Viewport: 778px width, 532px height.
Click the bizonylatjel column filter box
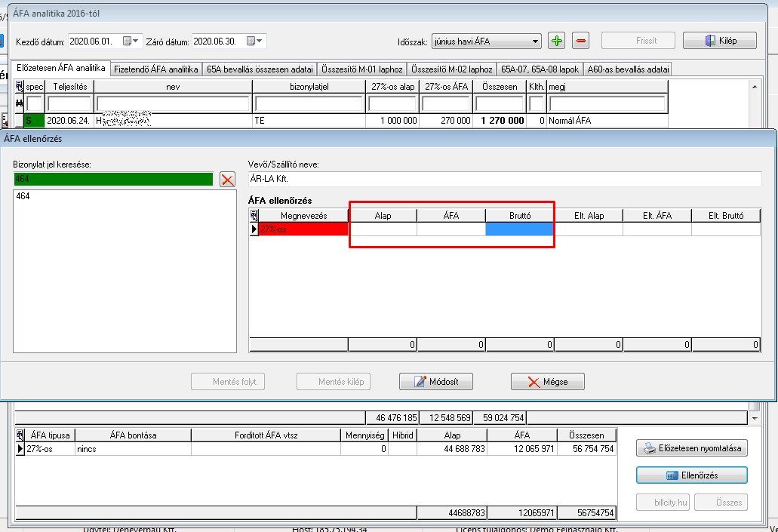pyautogui.click(x=309, y=103)
